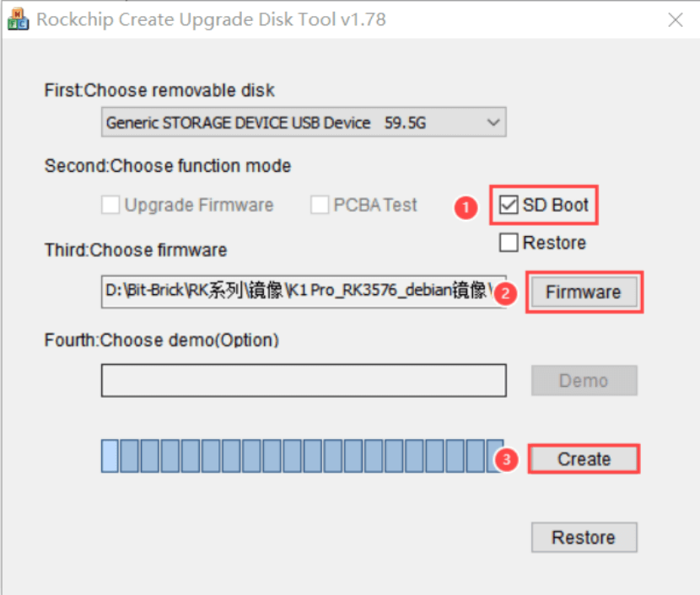Focus the empty demo path field
700x595 pixels.
tap(304, 380)
